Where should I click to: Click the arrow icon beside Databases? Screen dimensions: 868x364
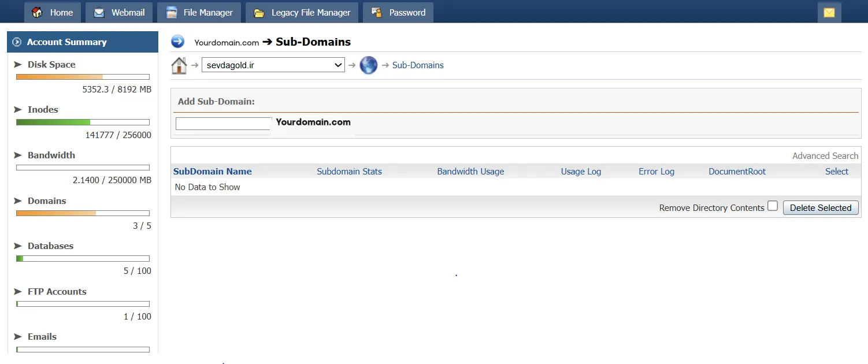point(18,246)
